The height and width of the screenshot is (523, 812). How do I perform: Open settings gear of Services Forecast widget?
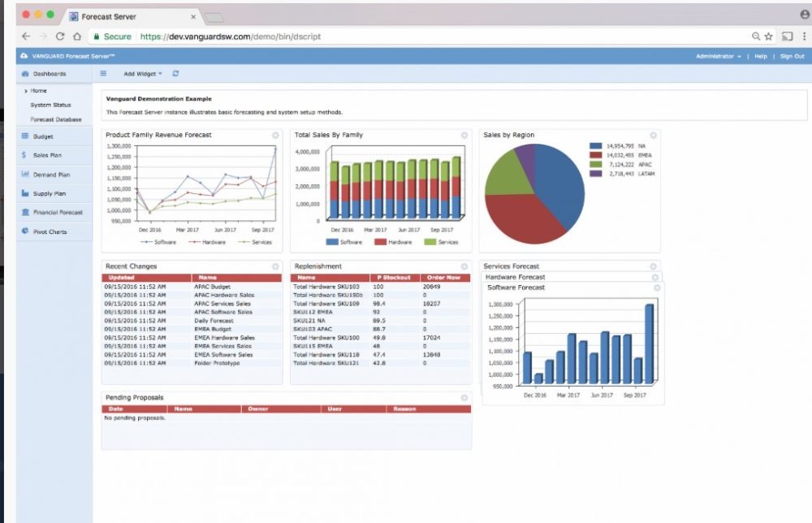[653, 266]
